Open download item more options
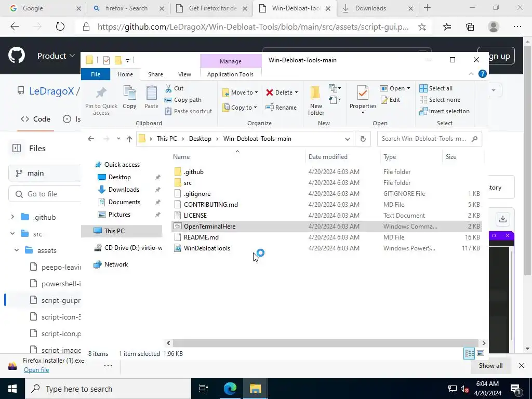The image size is (532, 399). coord(108,366)
